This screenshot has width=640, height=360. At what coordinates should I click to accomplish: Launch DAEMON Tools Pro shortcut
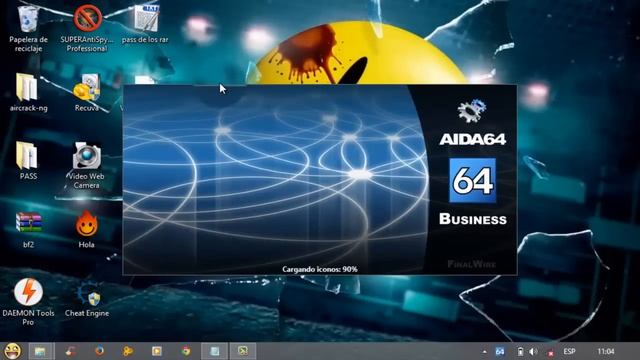(x=28, y=302)
